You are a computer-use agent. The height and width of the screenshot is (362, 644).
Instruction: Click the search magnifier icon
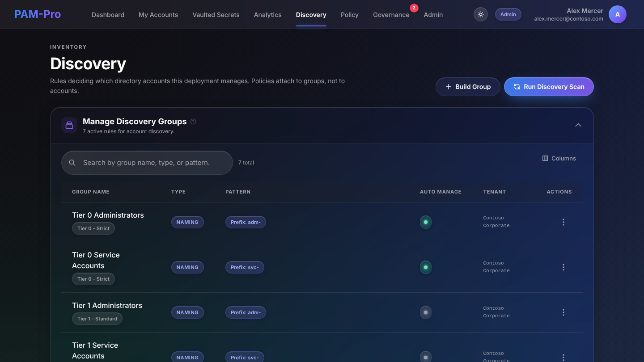[x=72, y=163]
